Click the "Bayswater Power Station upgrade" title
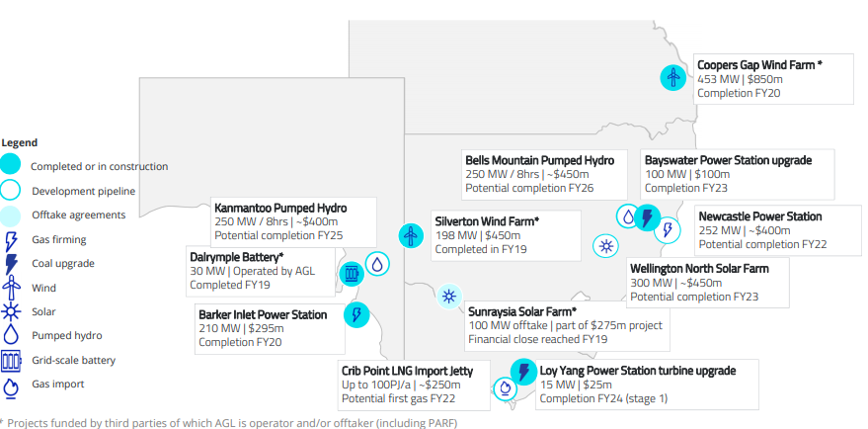 [x=729, y=160]
